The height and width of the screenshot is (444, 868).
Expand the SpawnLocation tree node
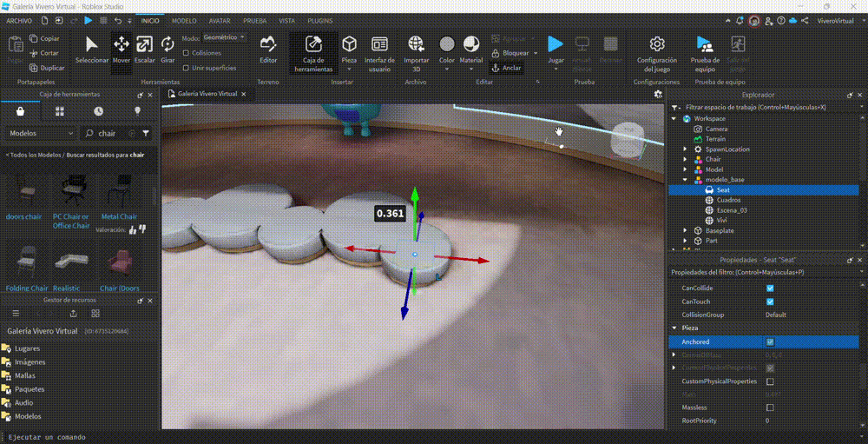click(685, 149)
